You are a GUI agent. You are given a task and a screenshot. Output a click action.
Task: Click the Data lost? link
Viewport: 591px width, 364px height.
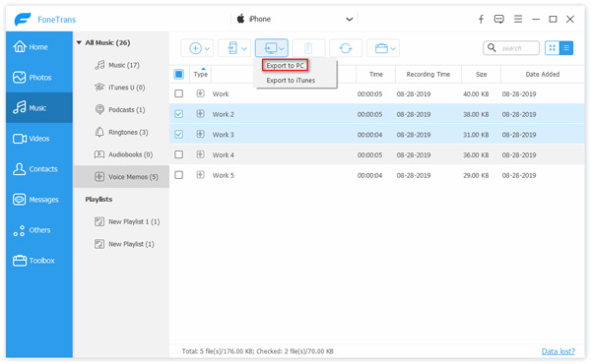coord(558,351)
